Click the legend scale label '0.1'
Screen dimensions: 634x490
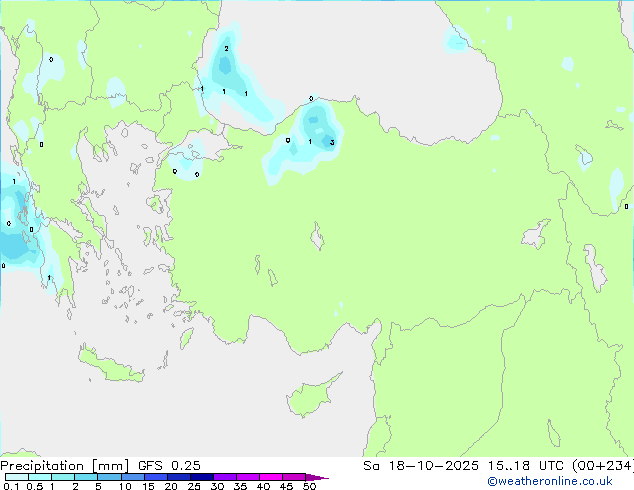coord(11,486)
